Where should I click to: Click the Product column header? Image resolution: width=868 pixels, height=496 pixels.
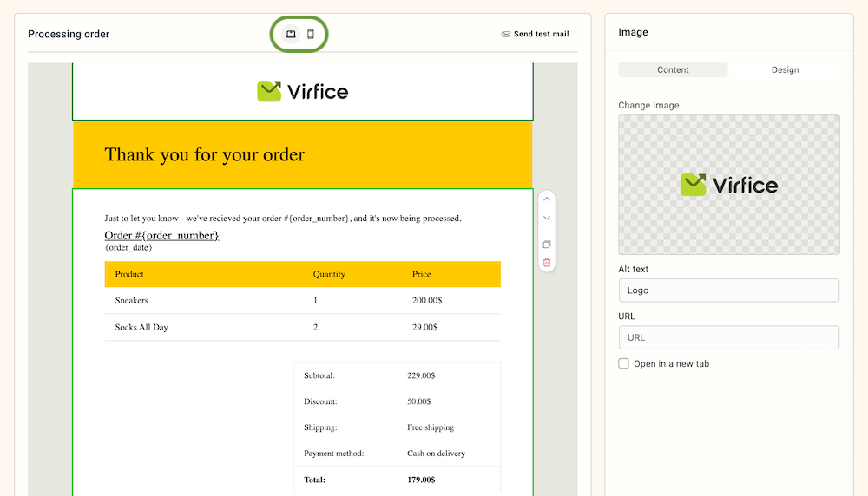tap(129, 274)
